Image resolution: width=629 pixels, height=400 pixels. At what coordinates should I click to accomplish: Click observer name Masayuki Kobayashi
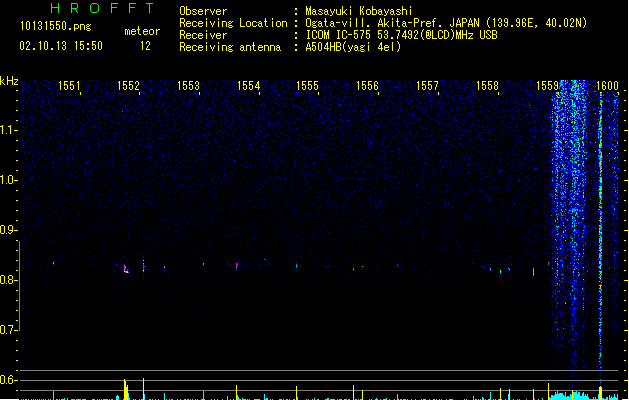point(359,11)
